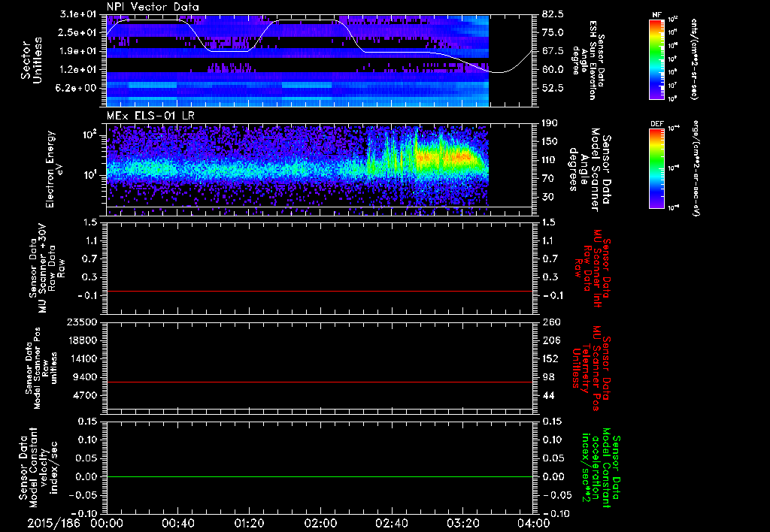Click the '03:20' time tick label
Viewport: 770px width, 532px height.
462,523
